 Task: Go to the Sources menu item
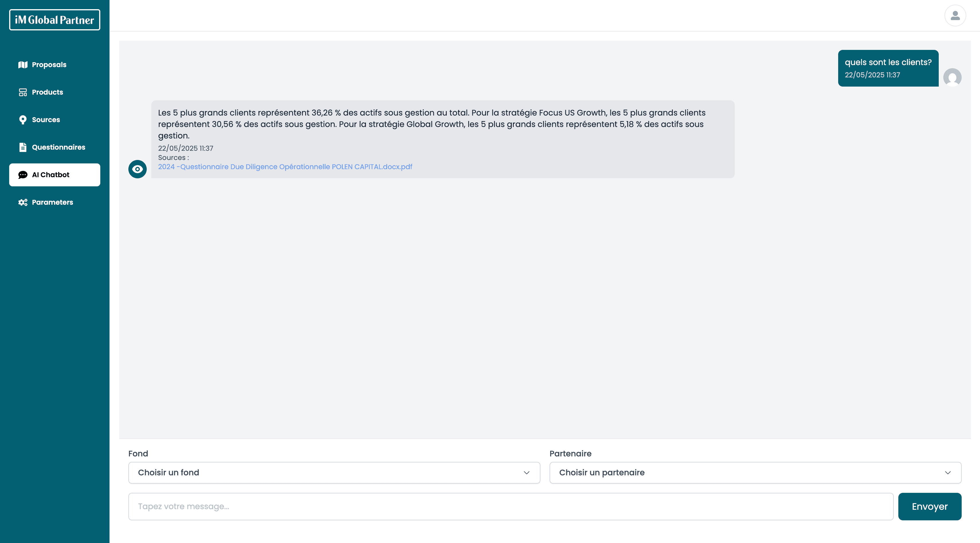[x=46, y=120]
